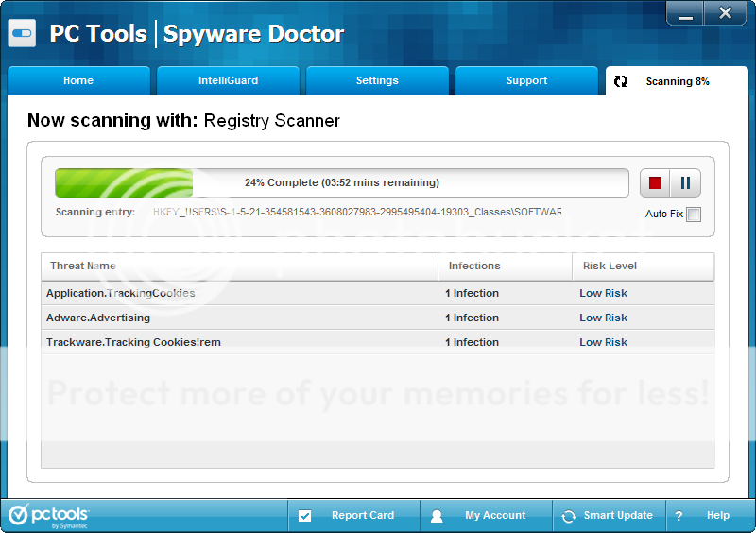The image size is (756, 533).
Task: Enable the Auto Fix checkbox
Action: tap(694, 215)
